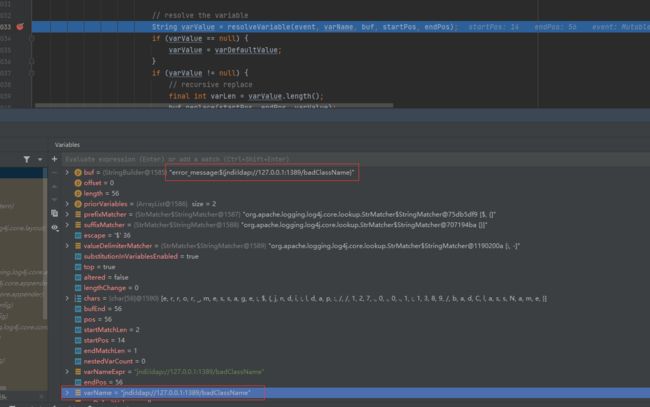Click the priorVariables parameter icon
650x407 pixels.
click(x=78, y=204)
